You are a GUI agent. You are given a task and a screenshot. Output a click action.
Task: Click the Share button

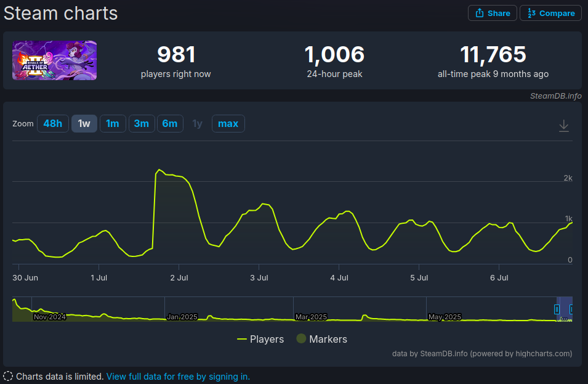493,13
